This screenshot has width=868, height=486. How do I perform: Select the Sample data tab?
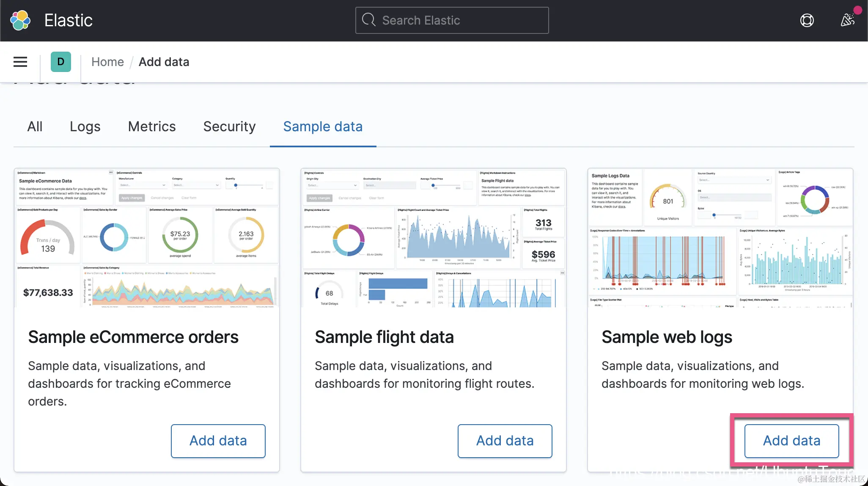pos(323,127)
